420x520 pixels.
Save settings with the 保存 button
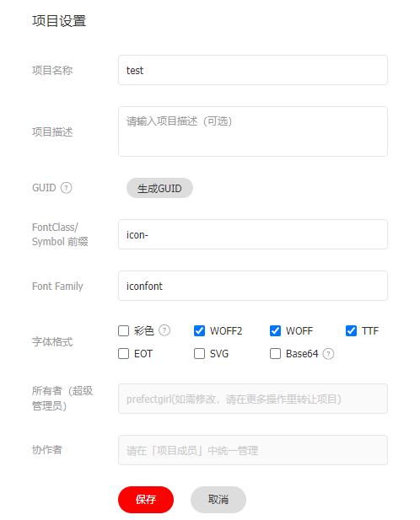point(146,500)
